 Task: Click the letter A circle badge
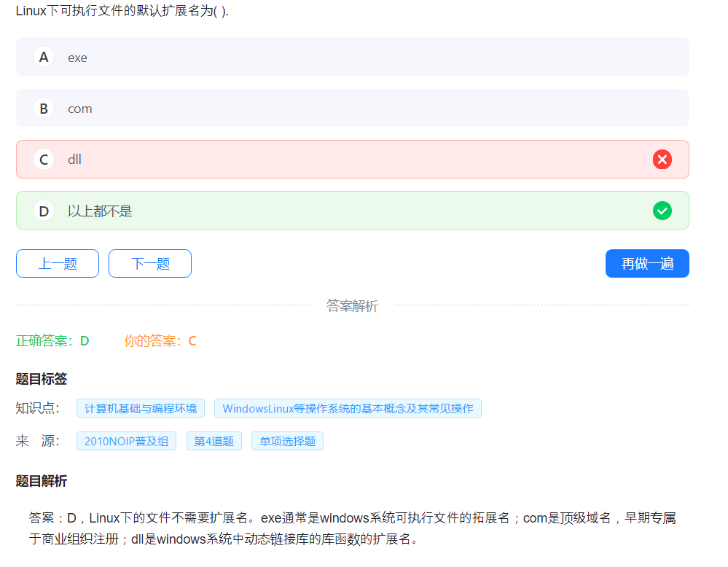click(x=44, y=57)
